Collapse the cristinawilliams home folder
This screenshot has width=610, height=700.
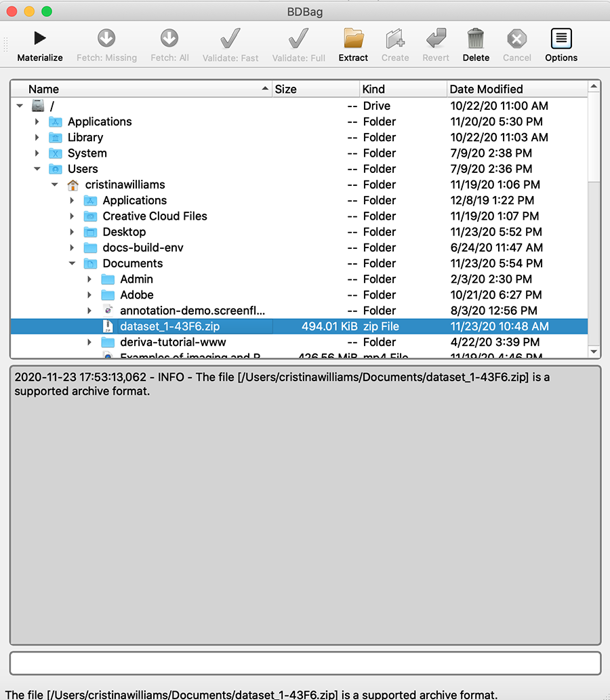[54, 184]
